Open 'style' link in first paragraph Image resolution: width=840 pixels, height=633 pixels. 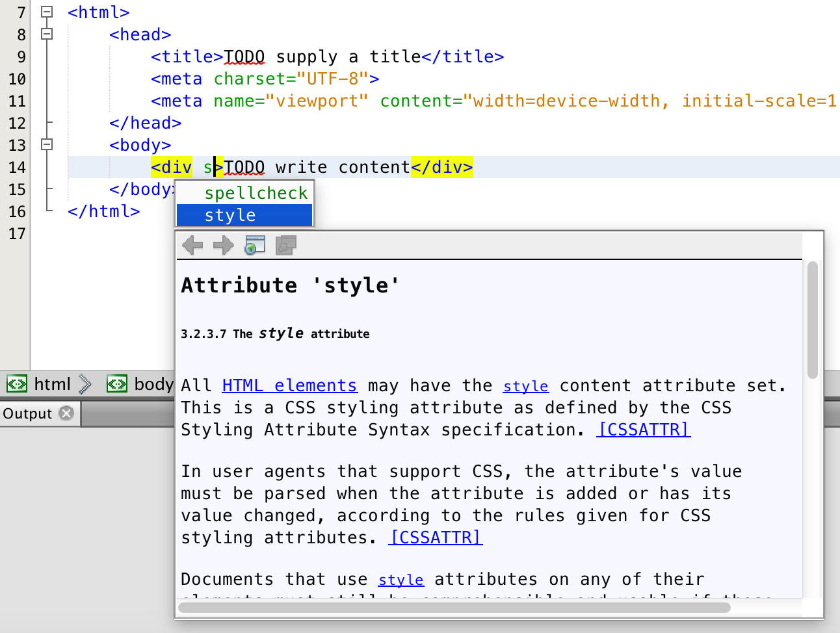click(x=525, y=385)
